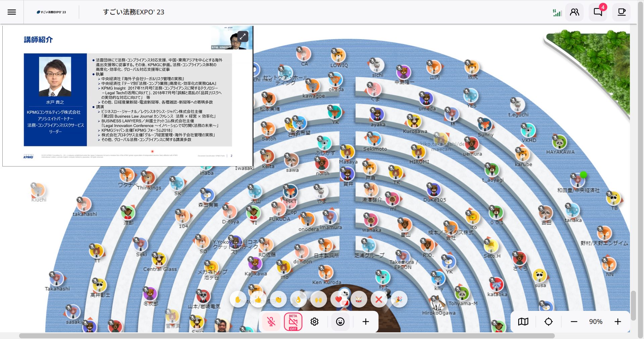Click the Ken Kuroda fox avatar
Viewport: 644px width, 339px height.
point(326,272)
